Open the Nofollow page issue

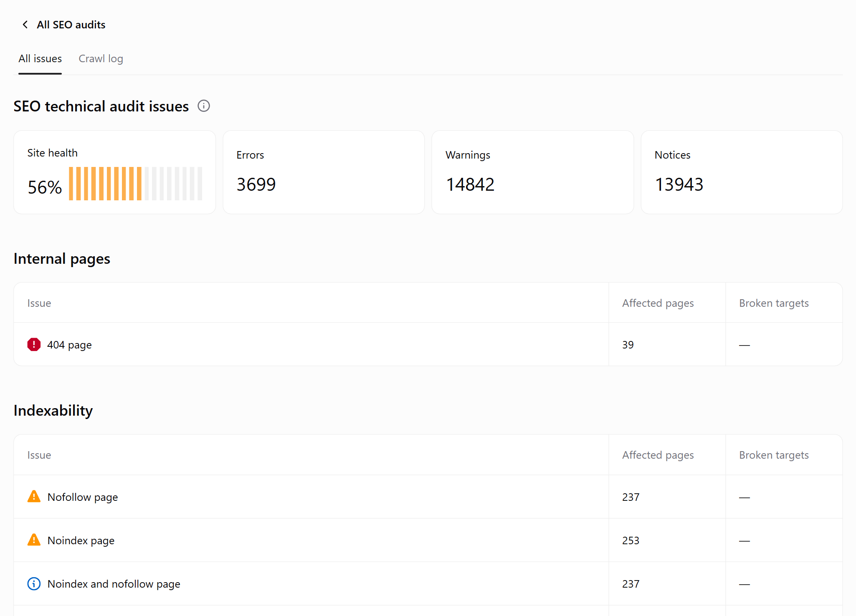pos(83,497)
